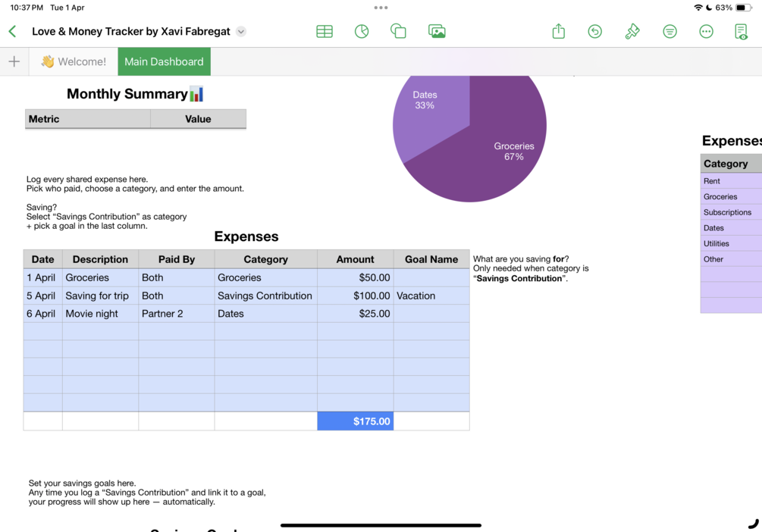
Task: Select the Movie night description cell
Action: [100, 314]
